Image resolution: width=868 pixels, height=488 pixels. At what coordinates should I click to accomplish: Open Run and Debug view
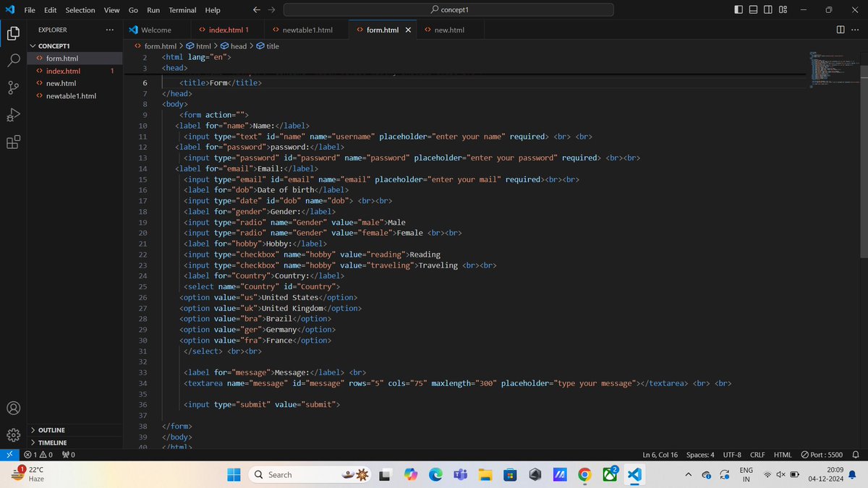click(13, 115)
